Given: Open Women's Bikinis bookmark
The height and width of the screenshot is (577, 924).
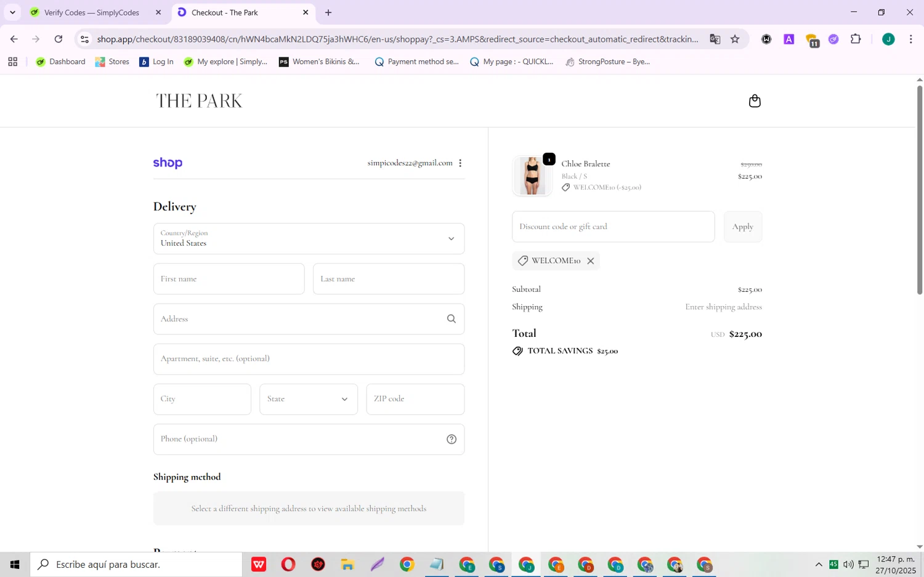Looking at the screenshot, I should click(x=319, y=62).
